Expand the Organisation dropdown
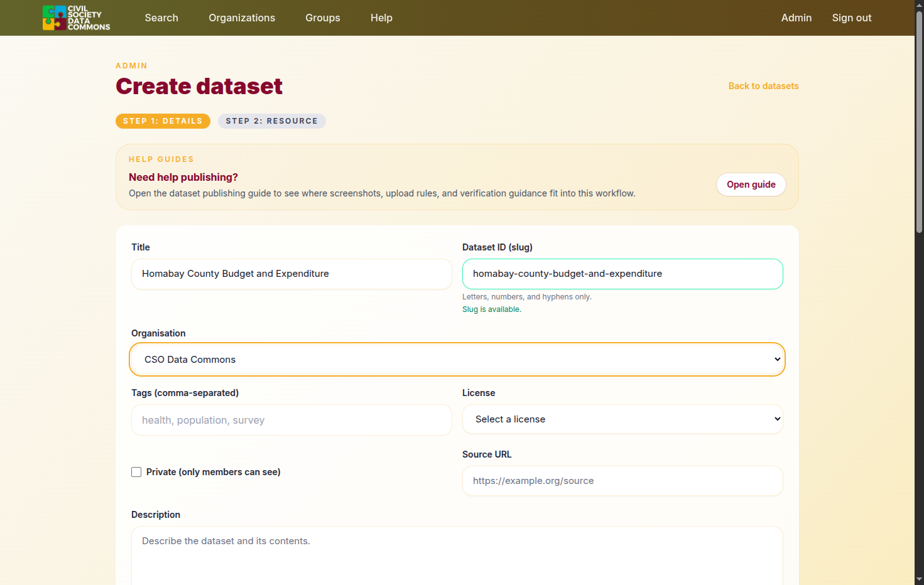 (x=457, y=360)
